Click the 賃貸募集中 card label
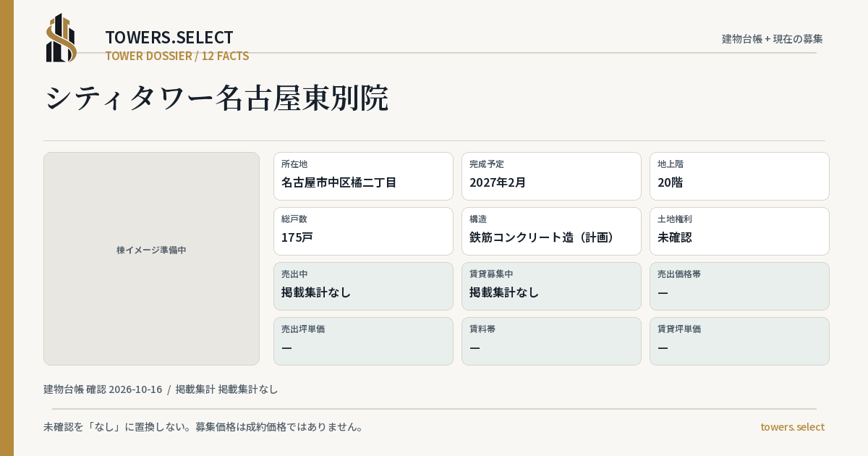Image resolution: width=868 pixels, height=456 pixels. pos(491,274)
